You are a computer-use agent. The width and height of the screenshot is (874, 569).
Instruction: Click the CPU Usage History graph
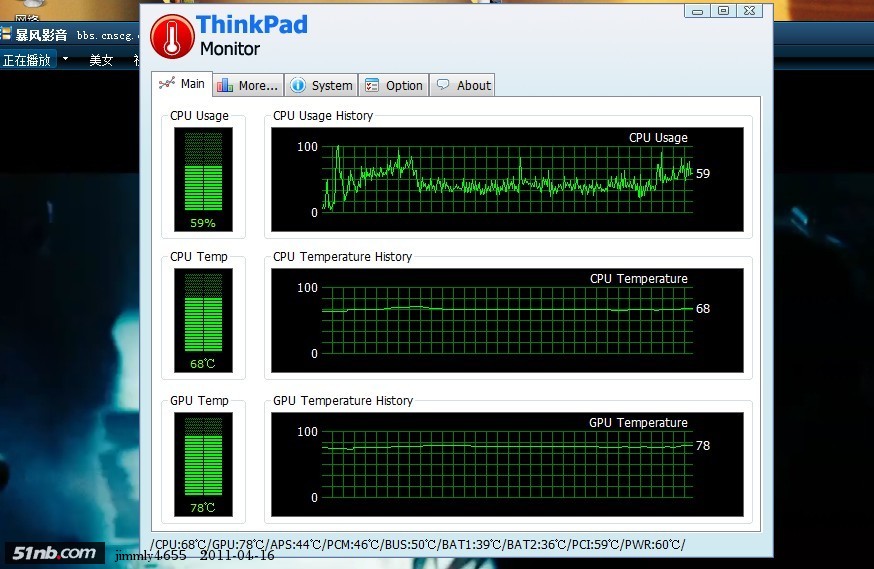tap(507, 179)
